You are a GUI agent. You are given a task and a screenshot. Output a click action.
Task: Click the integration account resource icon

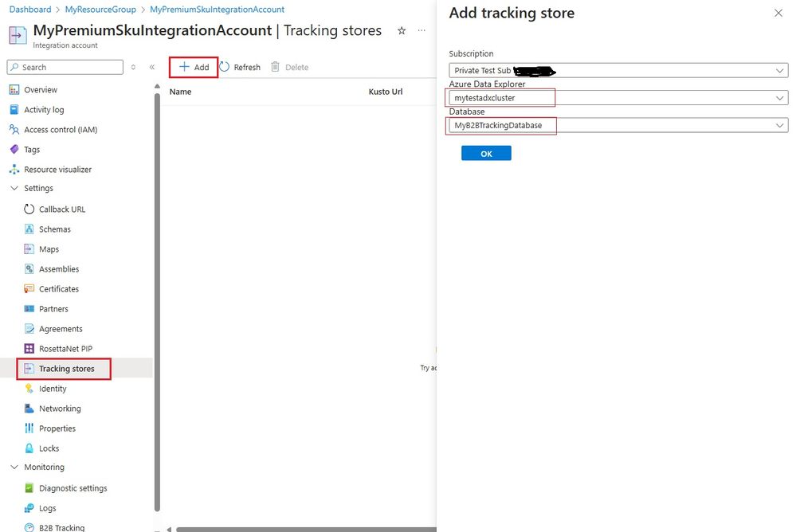(x=18, y=36)
